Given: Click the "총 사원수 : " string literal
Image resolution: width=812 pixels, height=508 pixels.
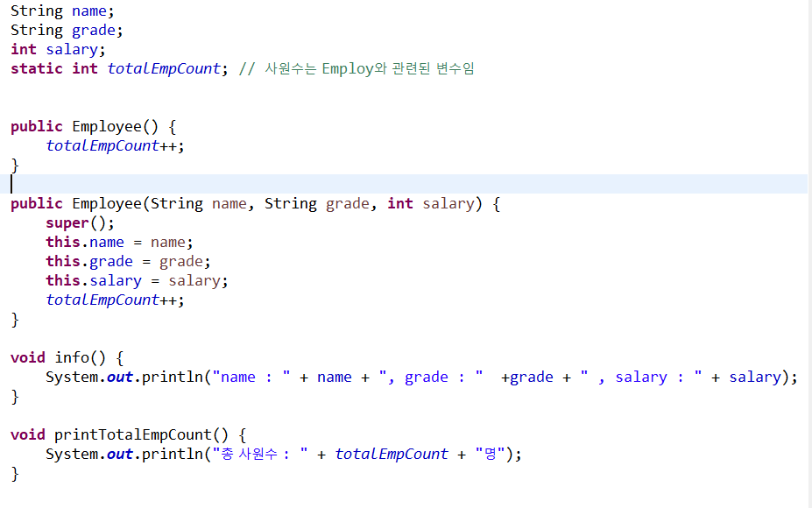Looking at the screenshot, I should [x=260, y=454].
